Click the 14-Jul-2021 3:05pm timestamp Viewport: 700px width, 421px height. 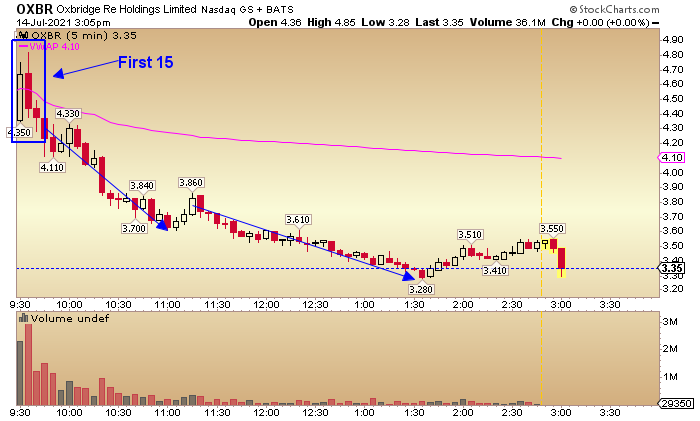click(x=63, y=22)
